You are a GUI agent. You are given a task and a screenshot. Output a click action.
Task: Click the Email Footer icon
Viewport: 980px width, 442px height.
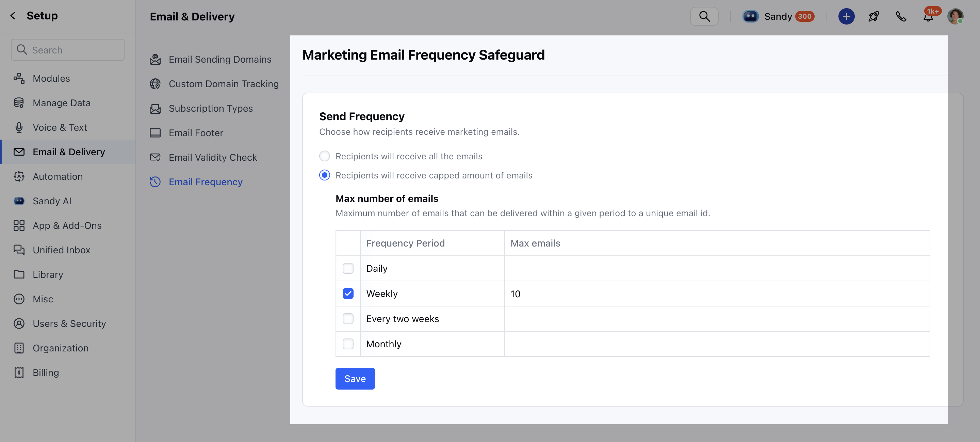[155, 133]
